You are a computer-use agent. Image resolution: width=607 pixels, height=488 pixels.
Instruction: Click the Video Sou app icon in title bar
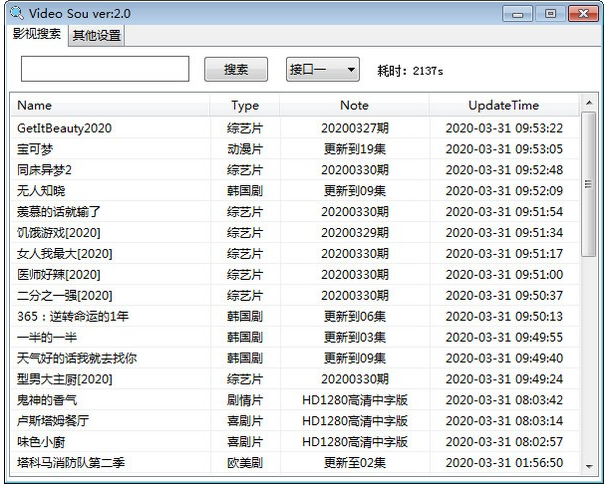pyautogui.click(x=16, y=13)
